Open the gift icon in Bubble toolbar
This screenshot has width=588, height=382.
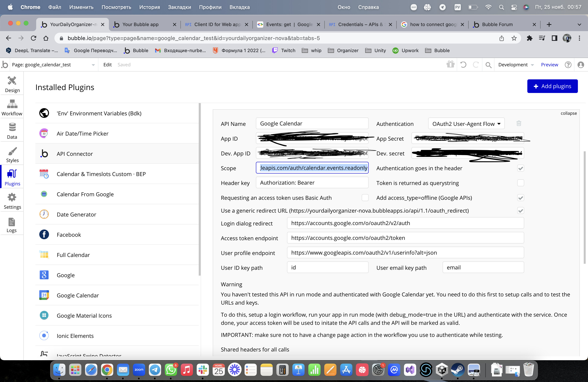[x=450, y=65]
